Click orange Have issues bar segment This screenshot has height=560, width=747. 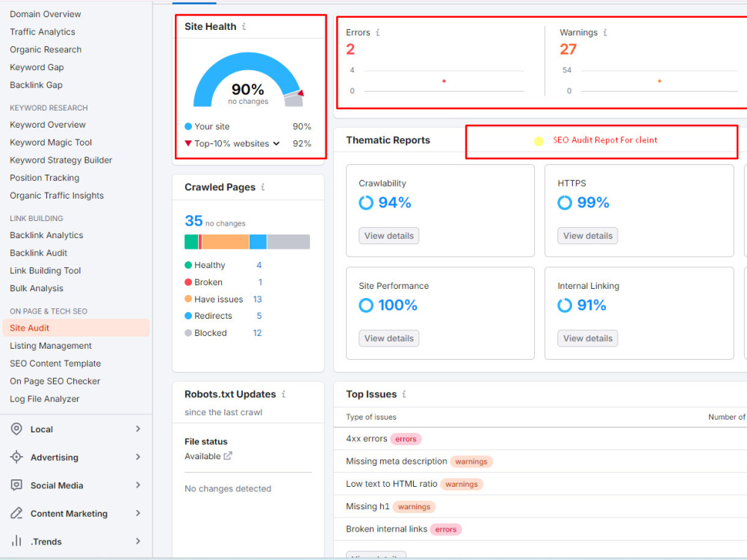click(226, 242)
